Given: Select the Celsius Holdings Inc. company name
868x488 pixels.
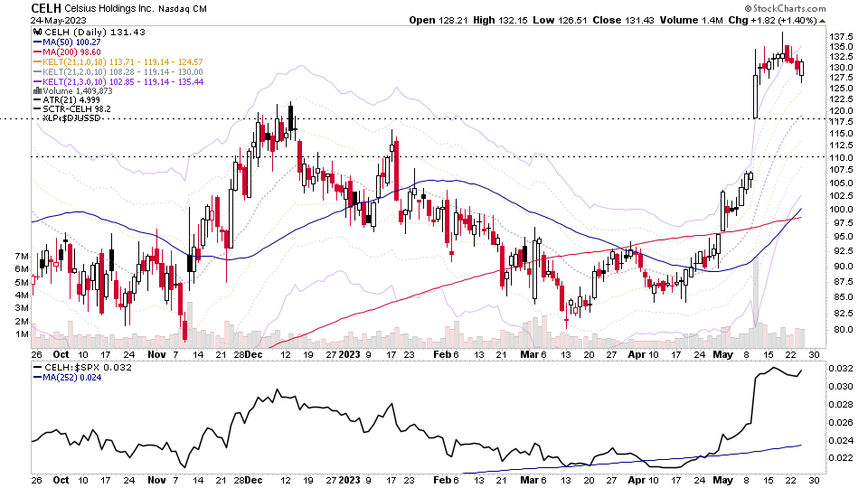Looking at the screenshot, I should (x=109, y=9).
